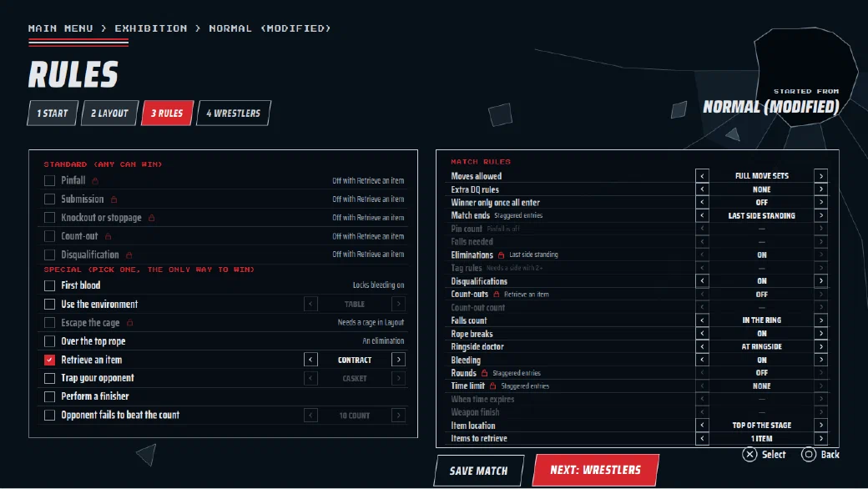
Task: Next option for Extra DQ rules
Action: 821,189
